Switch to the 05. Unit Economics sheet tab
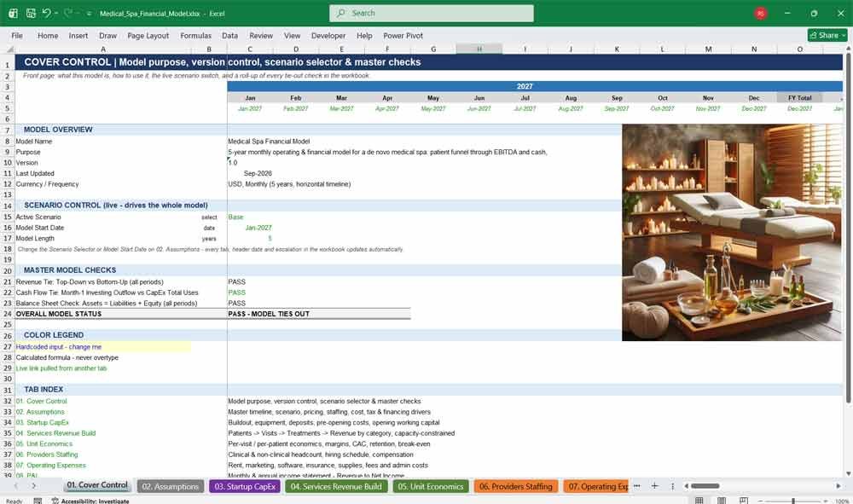 430,487
